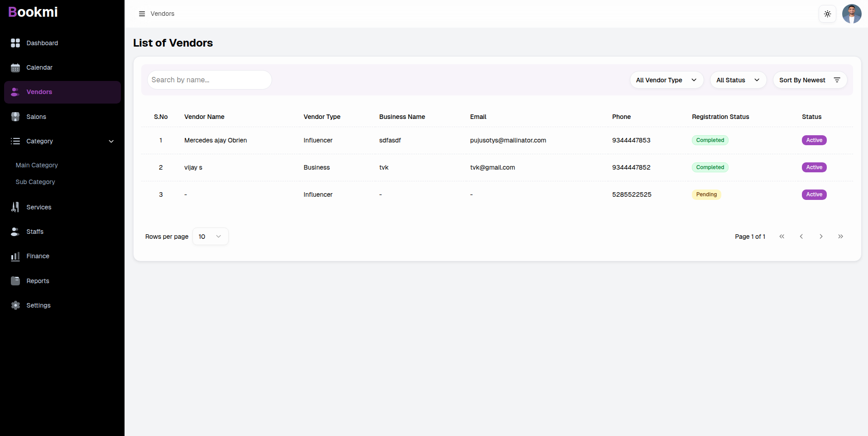Toggle light/dark theme with the sun icon

point(828,14)
